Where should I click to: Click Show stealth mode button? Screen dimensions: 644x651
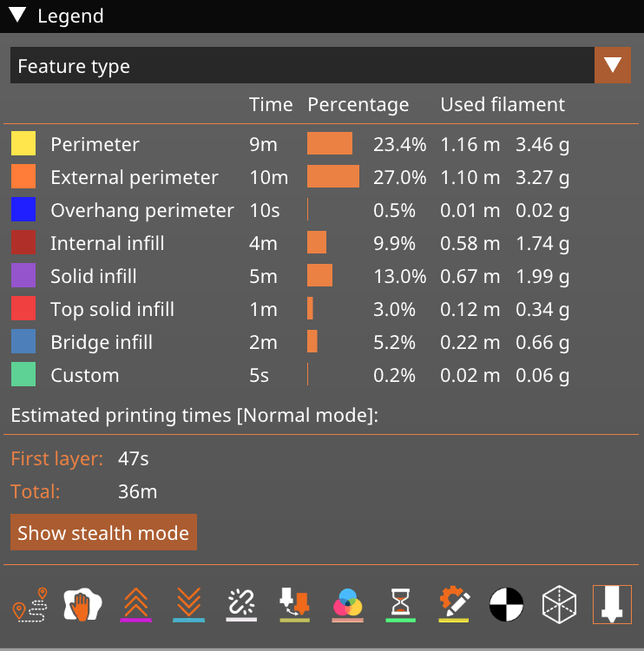[103, 533]
